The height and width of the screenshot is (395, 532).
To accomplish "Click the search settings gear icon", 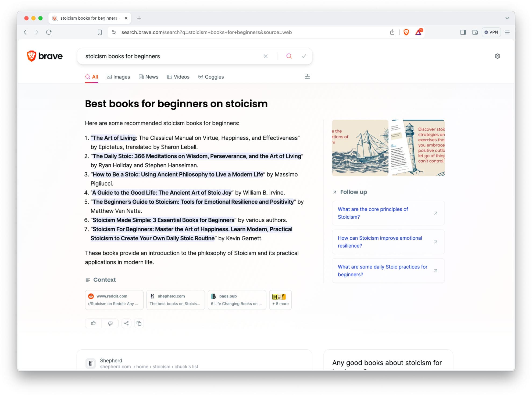I will pos(497,56).
